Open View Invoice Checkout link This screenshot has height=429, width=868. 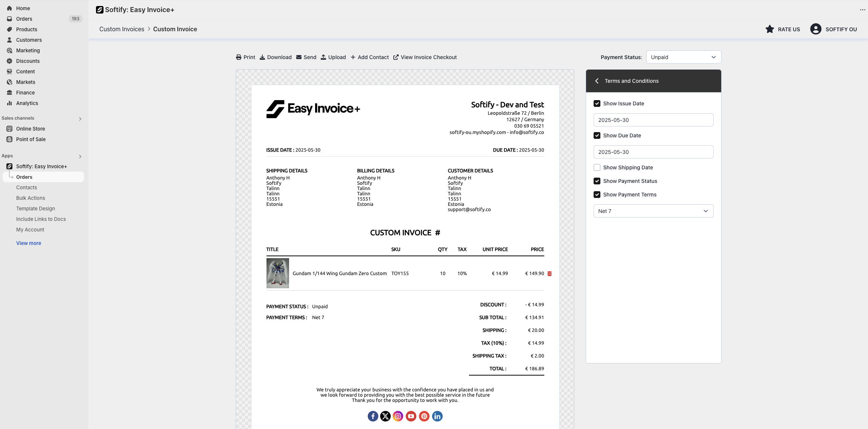point(425,57)
